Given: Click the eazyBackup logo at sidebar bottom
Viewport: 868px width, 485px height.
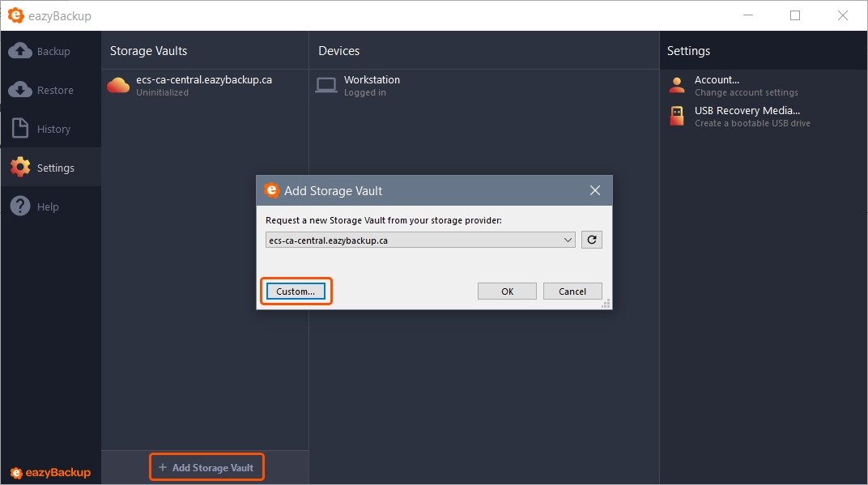Looking at the screenshot, I should [50, 472].
